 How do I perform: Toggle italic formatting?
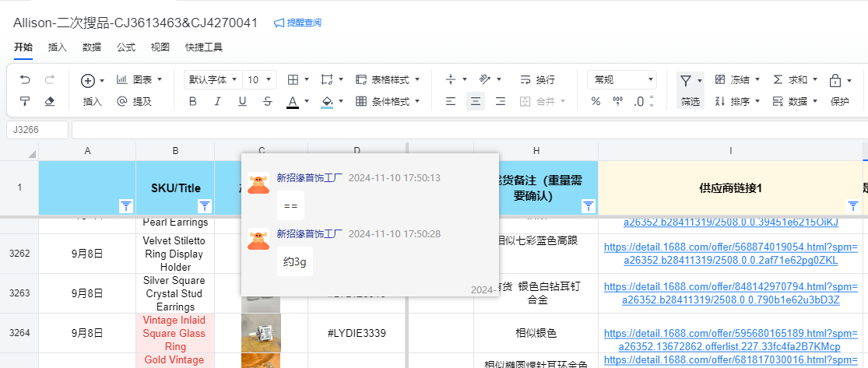(217, 101)
